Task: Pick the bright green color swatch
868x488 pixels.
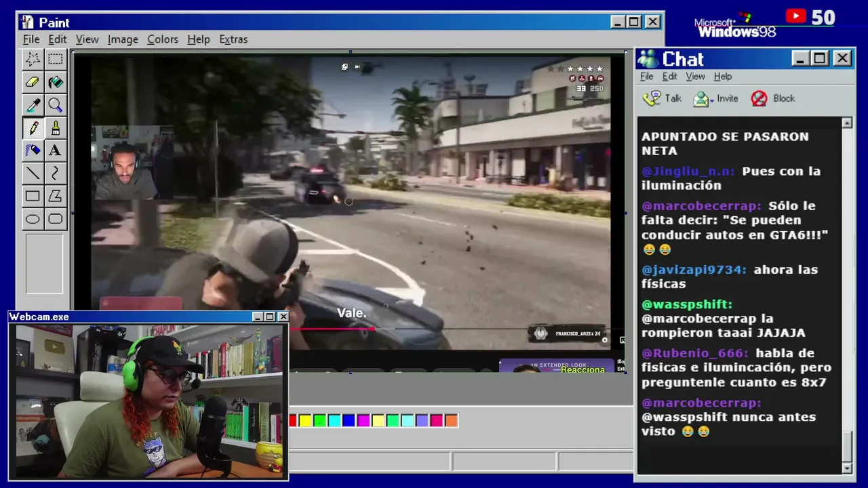Action: click(319, 421)
